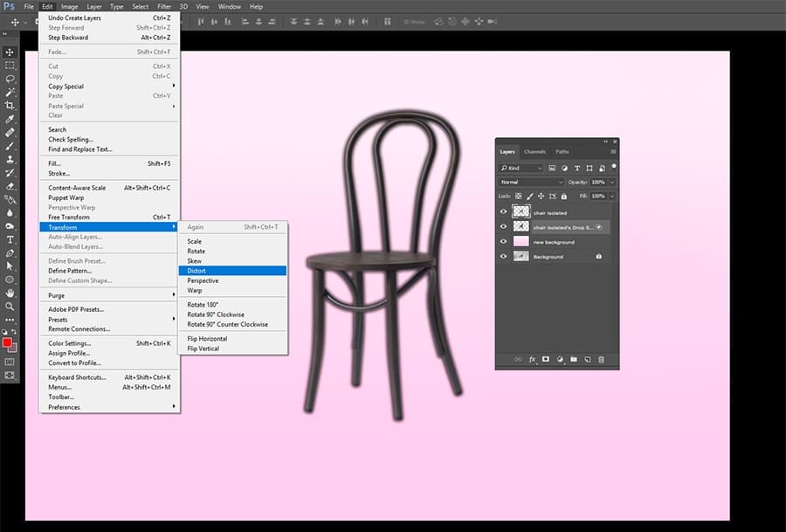This screenshot has width=786, height=532.
Task: Expand the Preferences submenu
Action: click(109, 407)
